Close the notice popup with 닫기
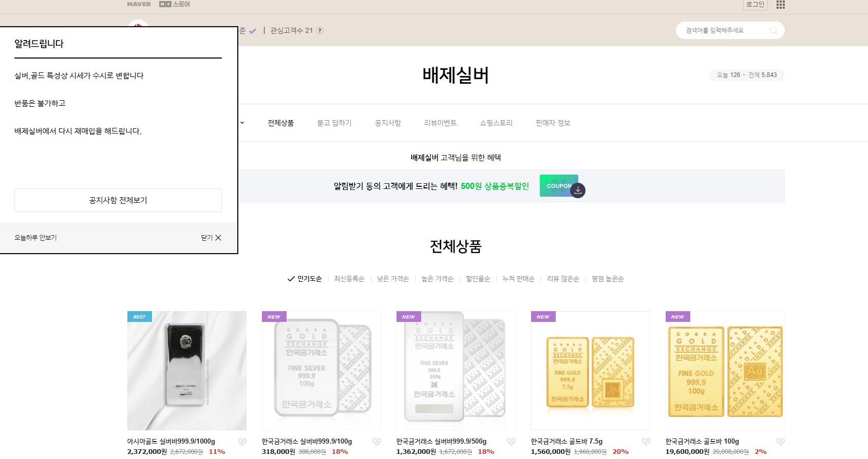The height and width of the screenshot is (459, 868). coord(211,238)
